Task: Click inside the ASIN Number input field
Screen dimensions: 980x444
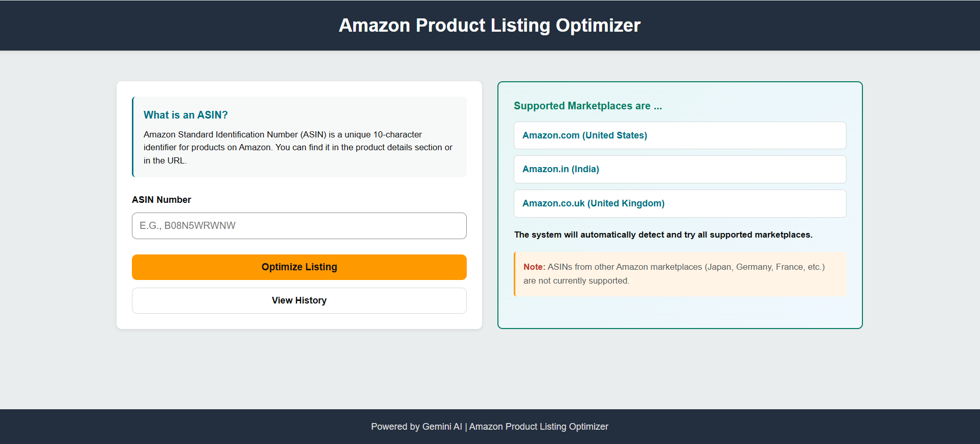Action: pos(299,225)
